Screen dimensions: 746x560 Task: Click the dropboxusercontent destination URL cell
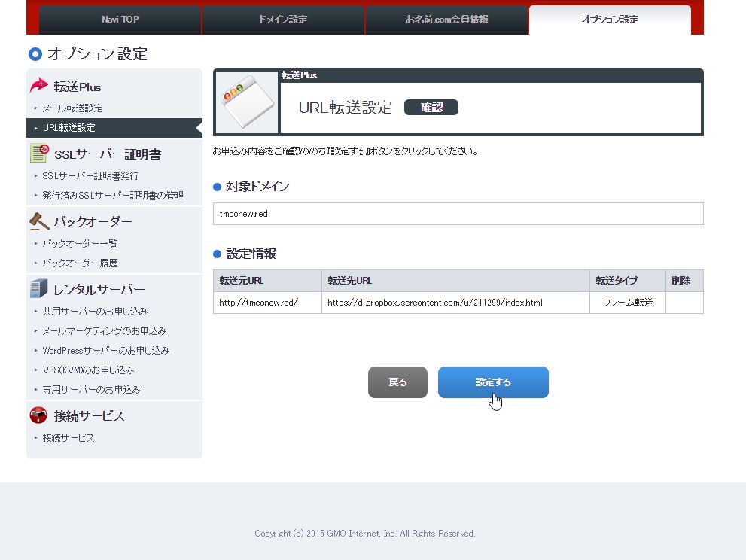pos(455,303)
